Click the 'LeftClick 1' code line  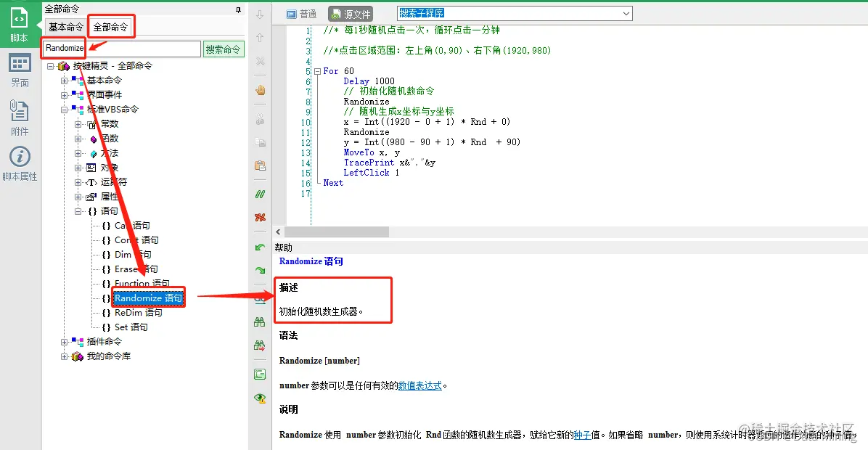(372, 173)
